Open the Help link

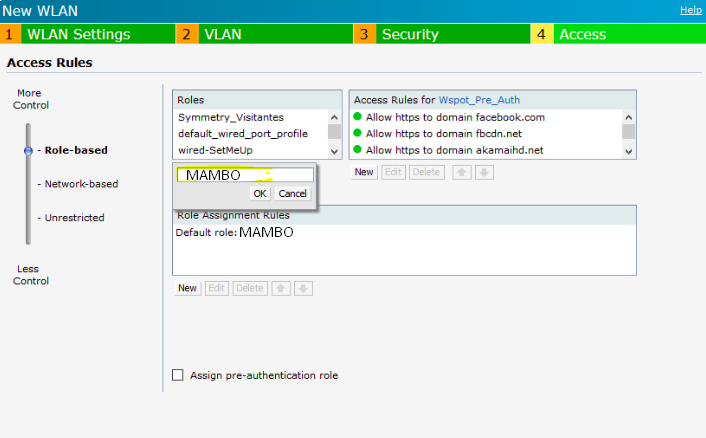click(x=690, y=9)
